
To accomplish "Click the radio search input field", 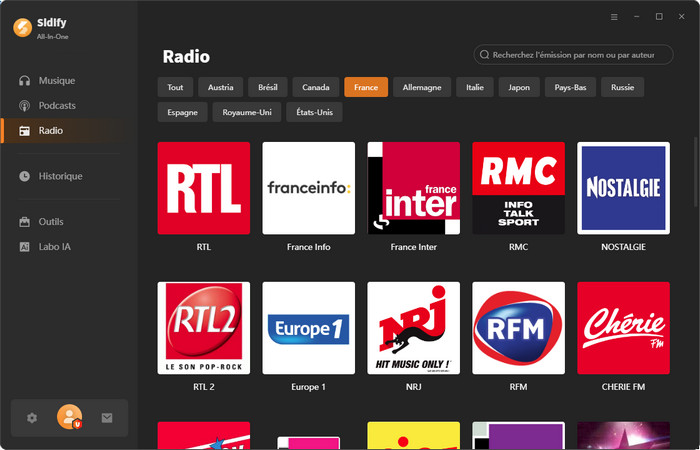I will coord(580,55).
